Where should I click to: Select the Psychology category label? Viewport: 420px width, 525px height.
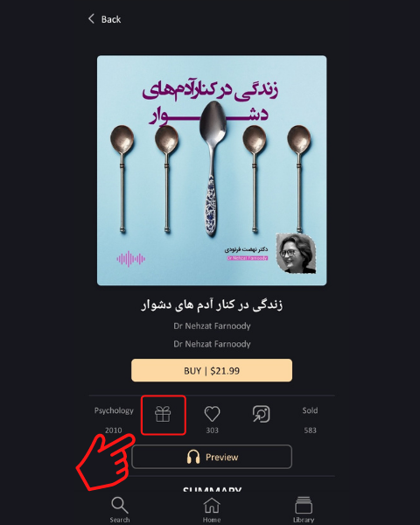[114, 410]
